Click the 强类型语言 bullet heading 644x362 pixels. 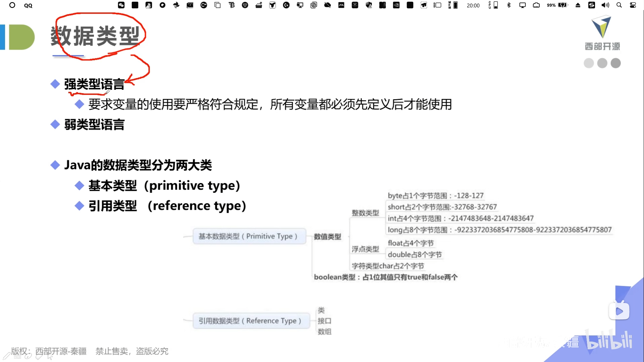point(94,84)
